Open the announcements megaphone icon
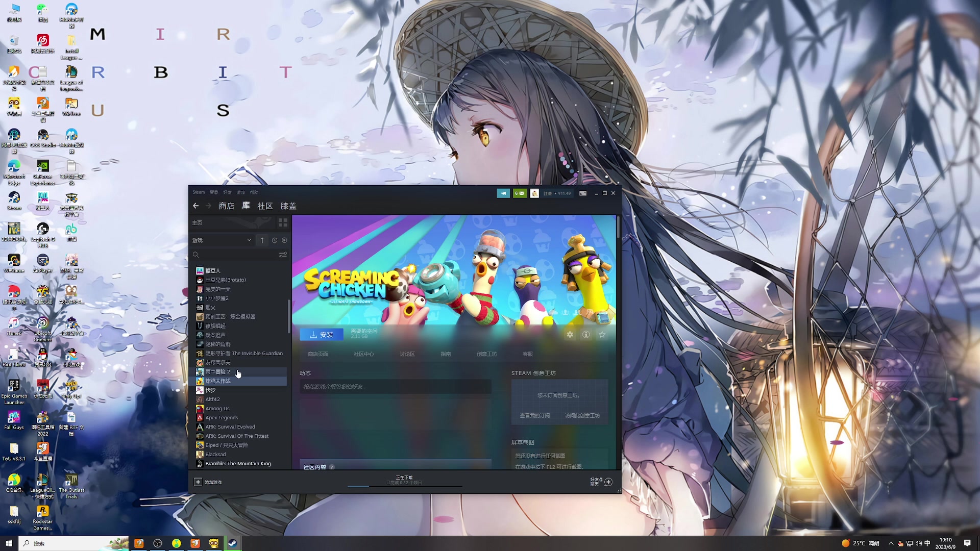This screenshot has width=980, height=551. click(503, 193)
